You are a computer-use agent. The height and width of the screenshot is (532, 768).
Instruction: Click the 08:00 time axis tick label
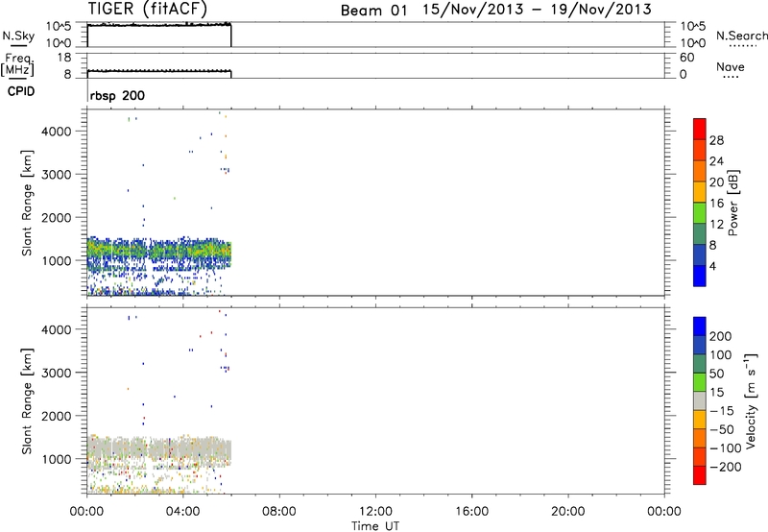click(x=279, y=512)
